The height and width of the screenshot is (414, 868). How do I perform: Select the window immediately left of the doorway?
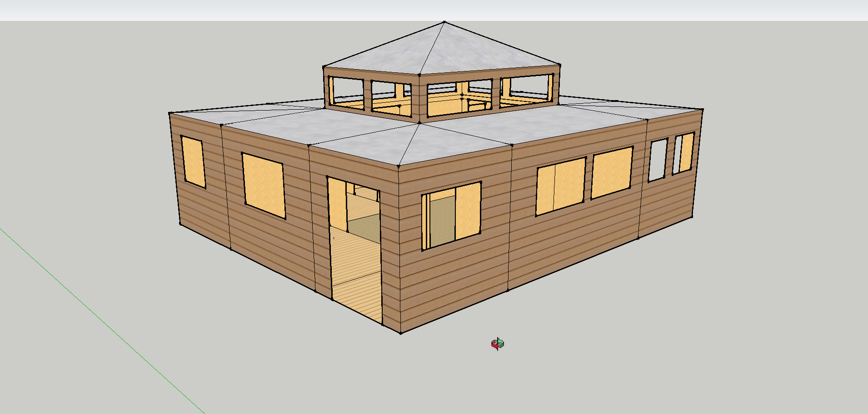pos(264,185)
